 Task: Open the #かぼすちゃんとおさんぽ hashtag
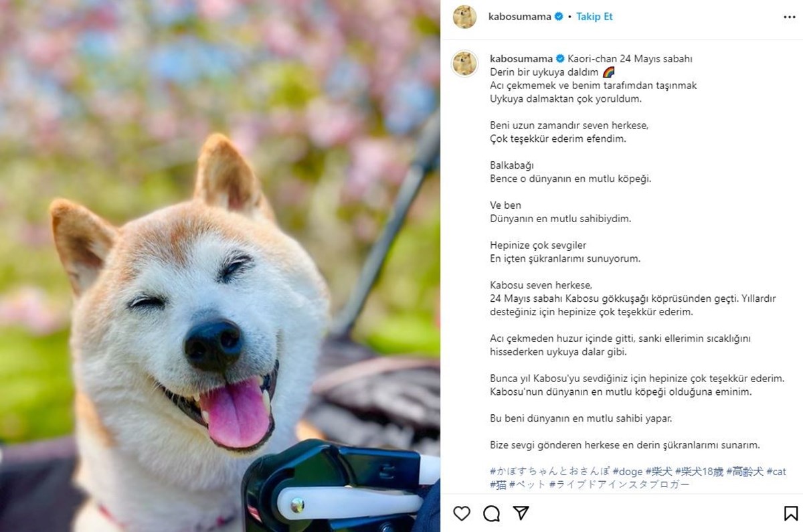[x=549, y=472]
